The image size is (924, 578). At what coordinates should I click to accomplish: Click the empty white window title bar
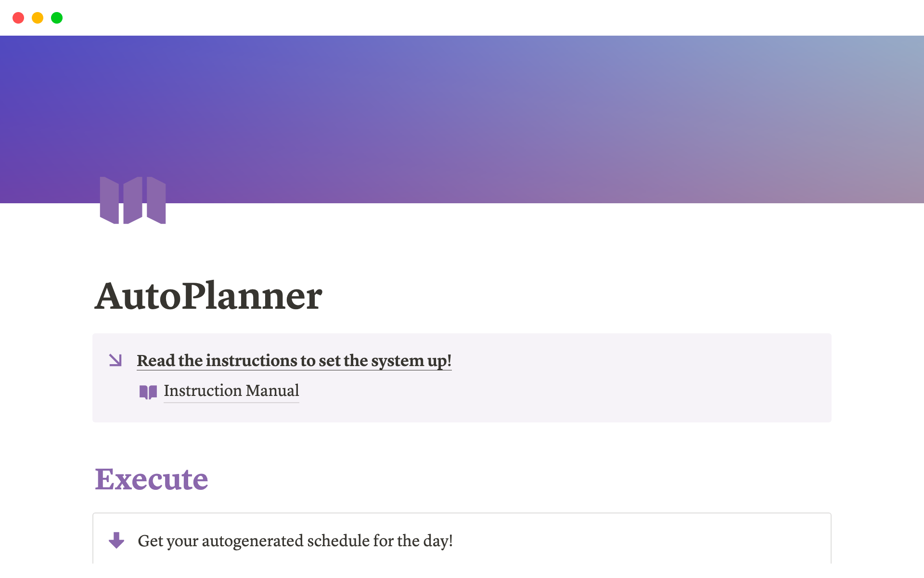click(x=462, y=18)
